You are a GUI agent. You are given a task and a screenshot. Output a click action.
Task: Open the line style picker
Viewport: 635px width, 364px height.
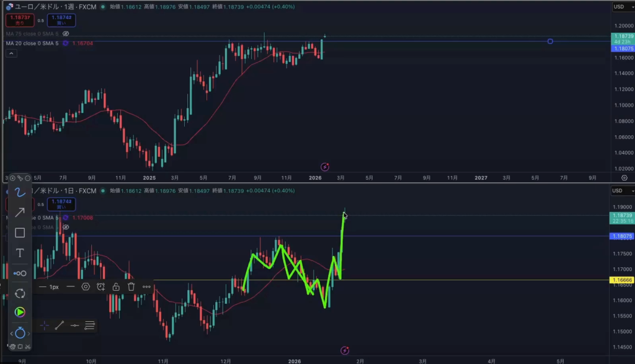(70, 286)
